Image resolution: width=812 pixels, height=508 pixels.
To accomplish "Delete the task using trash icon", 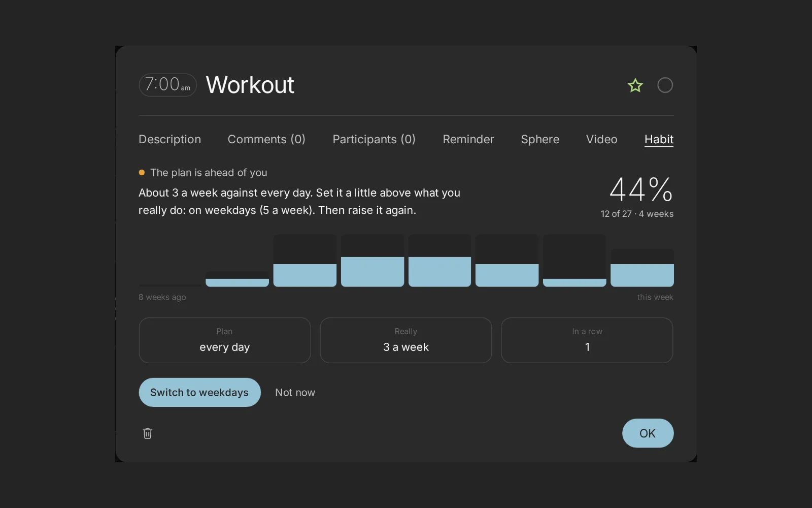I will (147, 433).
